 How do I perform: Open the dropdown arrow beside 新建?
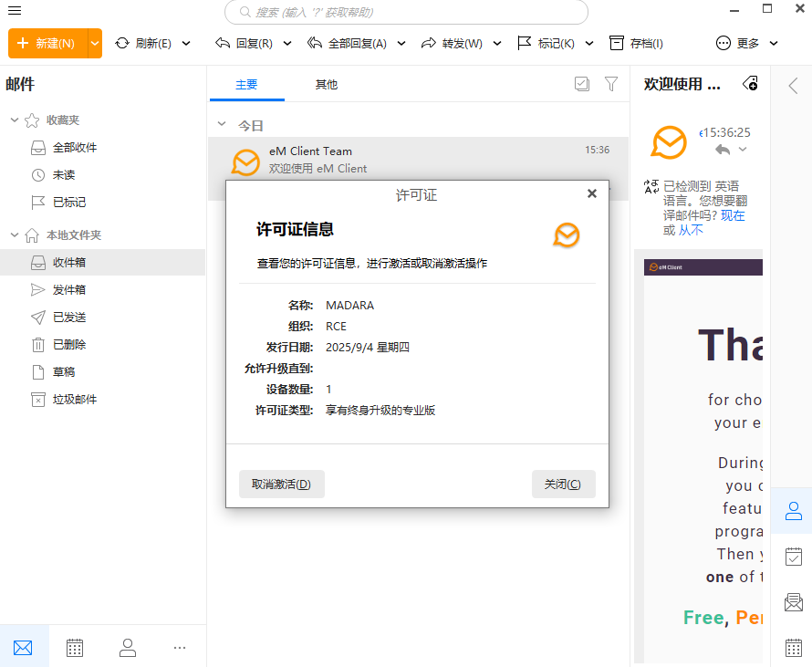pyautogui.click(x=95, y=43)
